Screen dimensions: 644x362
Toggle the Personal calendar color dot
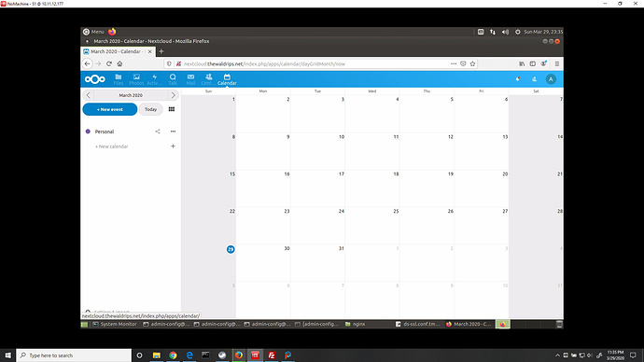88,132
